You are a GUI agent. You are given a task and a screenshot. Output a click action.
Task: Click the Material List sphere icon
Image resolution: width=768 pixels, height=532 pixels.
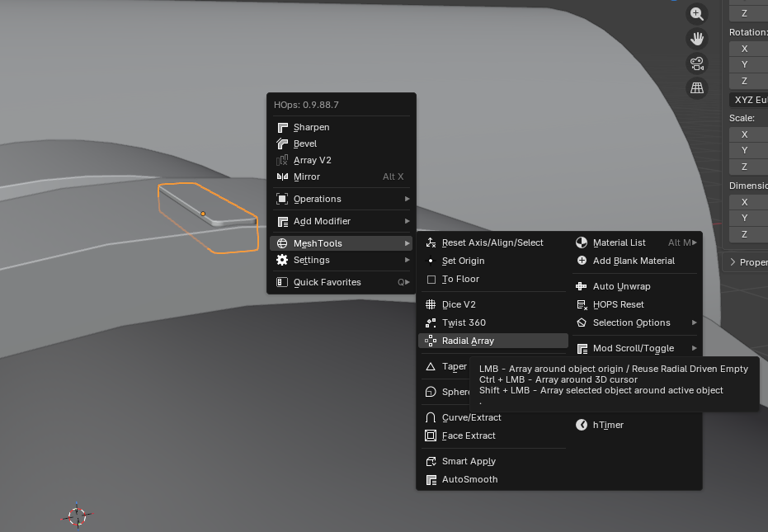[582, 242]
